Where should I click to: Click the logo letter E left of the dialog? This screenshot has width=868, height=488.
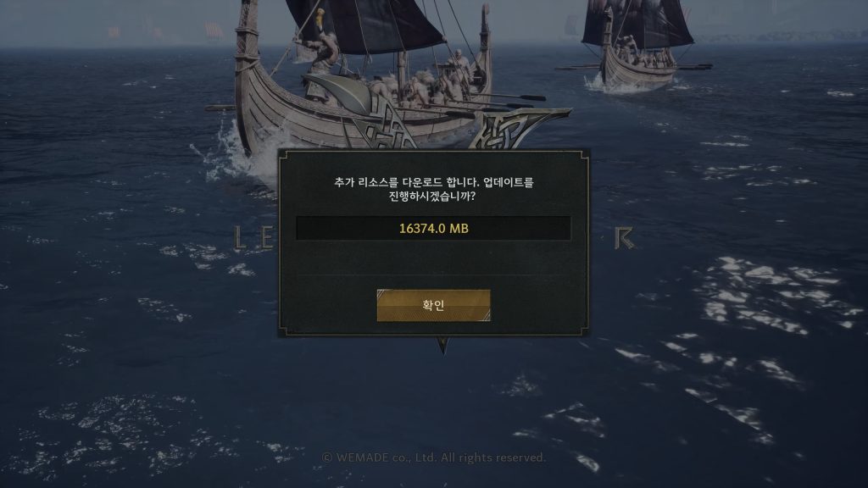tap(266, 237)
